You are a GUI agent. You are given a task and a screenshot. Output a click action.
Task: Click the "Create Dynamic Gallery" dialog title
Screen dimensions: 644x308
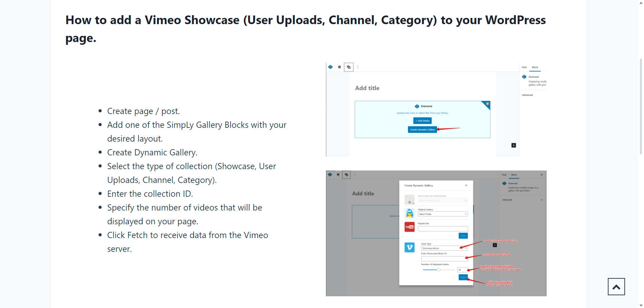[x=419, y=185]
